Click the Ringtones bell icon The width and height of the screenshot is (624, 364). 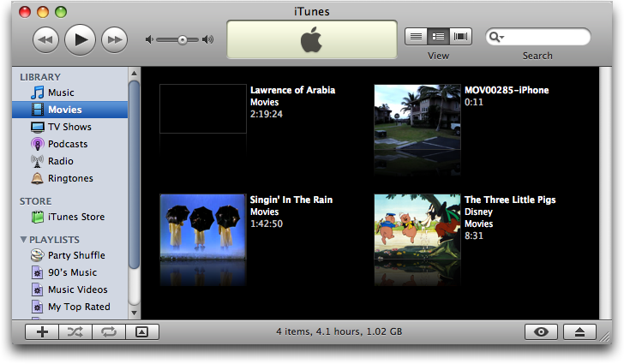coord(38,178)
